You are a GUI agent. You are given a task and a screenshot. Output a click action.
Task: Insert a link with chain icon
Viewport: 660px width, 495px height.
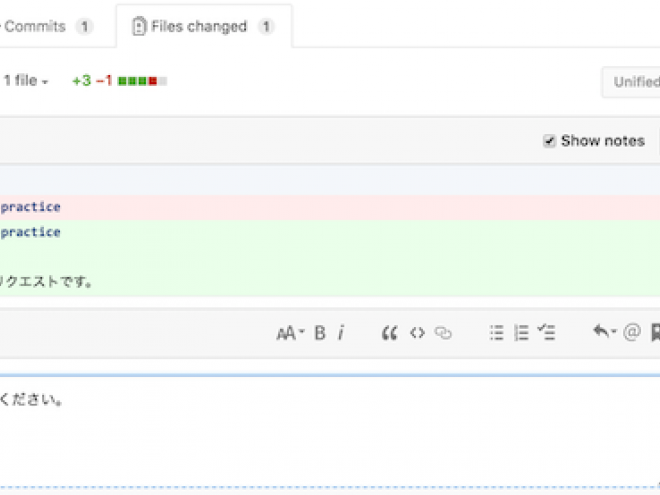pyautogui.click(x=443, y=333)
